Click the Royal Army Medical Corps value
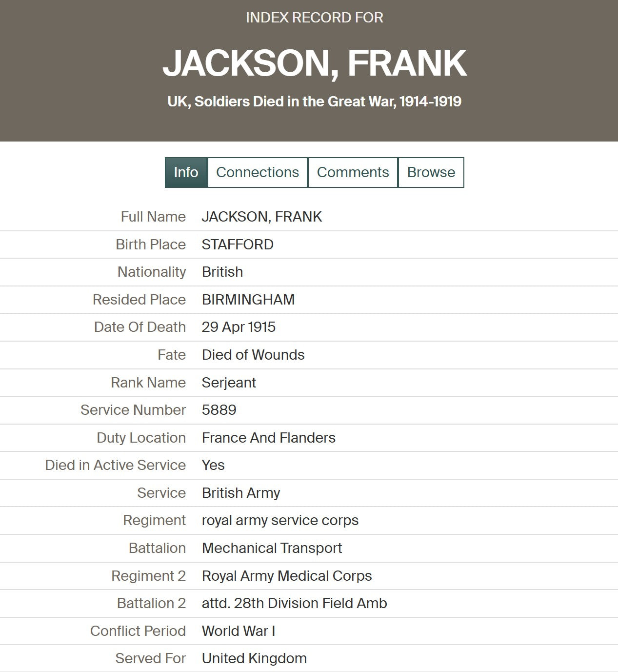Image resolution: width=618 pixels, height=672 pixels. click(x=287, y=576)
